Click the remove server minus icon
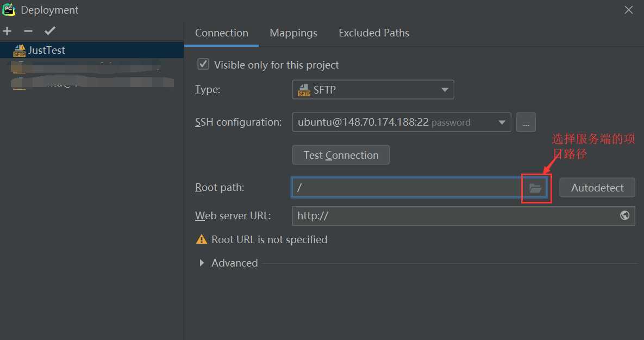Image resolution: width=644 pixels, height=340 pixels. pos(28,31)
